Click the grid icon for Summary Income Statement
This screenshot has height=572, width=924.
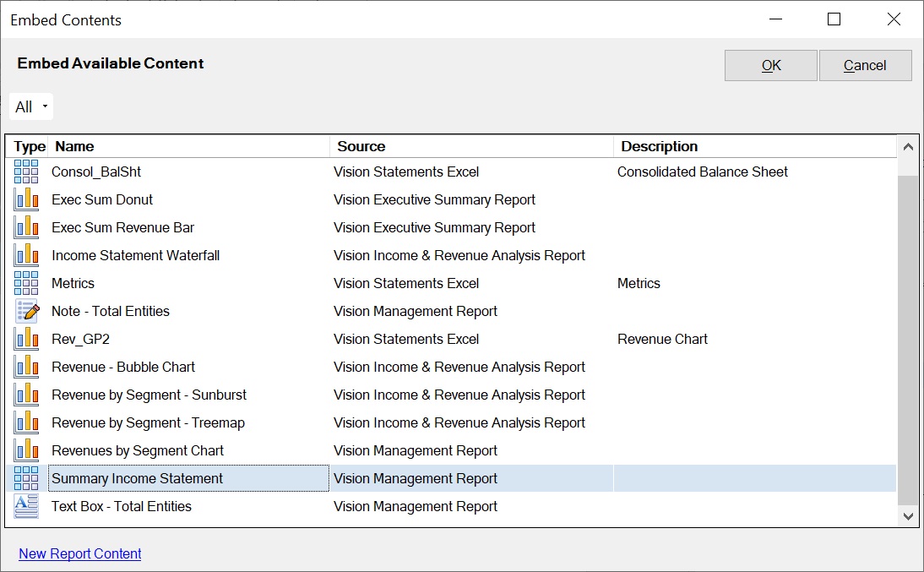pyautogui.click(x=26, y=478)
